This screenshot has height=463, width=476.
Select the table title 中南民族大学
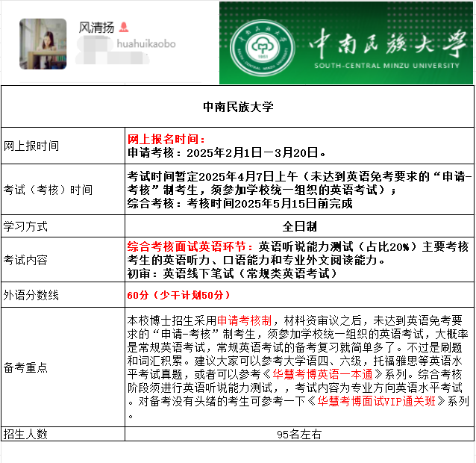(x=238, y=107)
